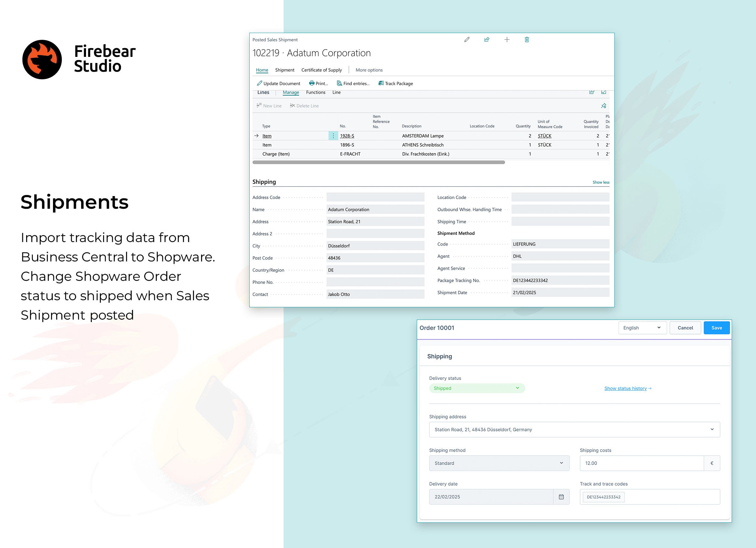Select the Manage tab in Lines
The image size is (756, 548).
(x=291, y=92)
